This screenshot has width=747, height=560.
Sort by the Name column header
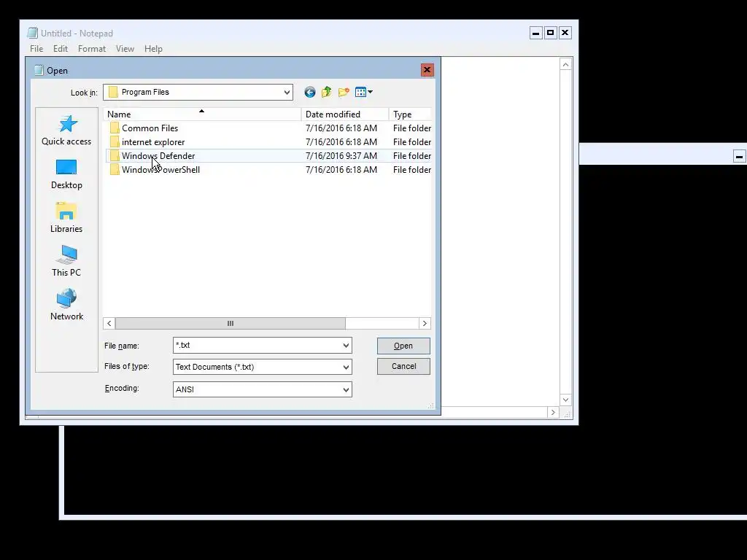(x=202, y=114)
